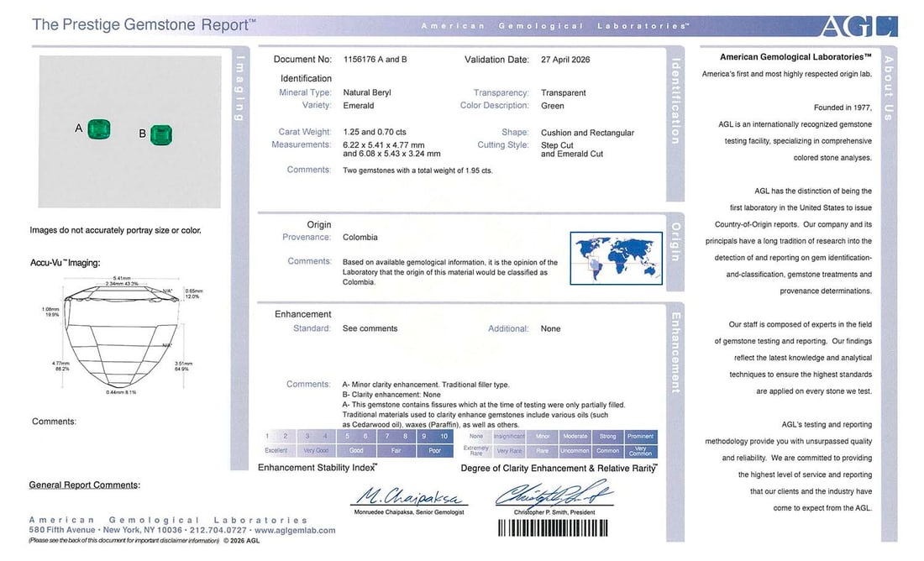The width and height of the screenshot is (924, 561).
Task: Select the Prominent clarity enhancement cell
Action: [641, 437]
